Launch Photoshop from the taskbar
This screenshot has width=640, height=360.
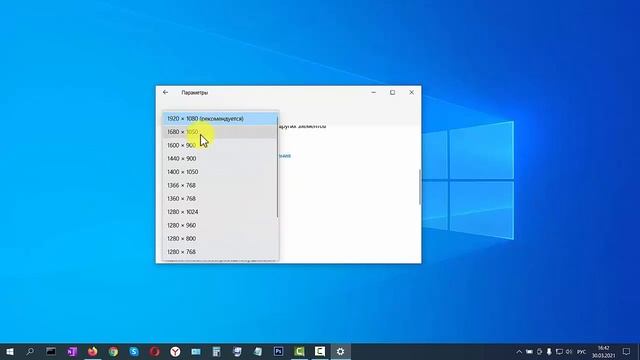278,351
